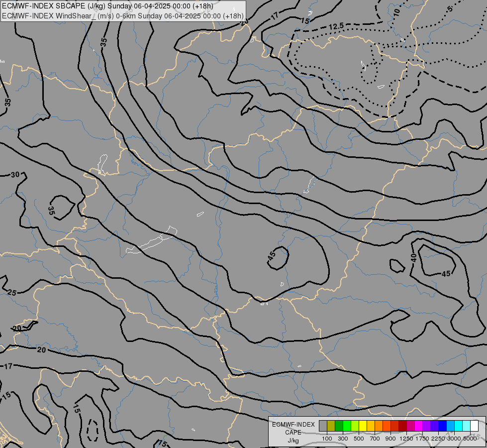The width and height of the screenshot is (487, 448).
Task: Click the lime yellow-green legend swatch
Action: tap(355, 426)
